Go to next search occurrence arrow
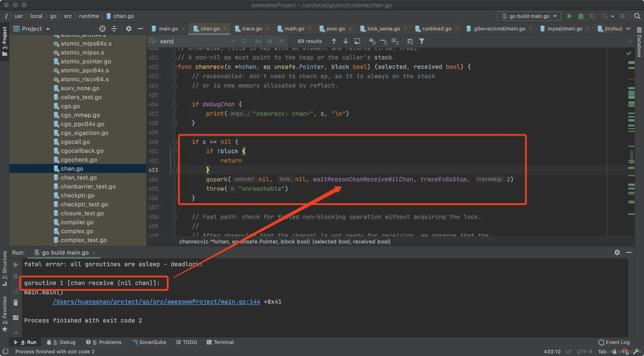 (x=345, y=41)
